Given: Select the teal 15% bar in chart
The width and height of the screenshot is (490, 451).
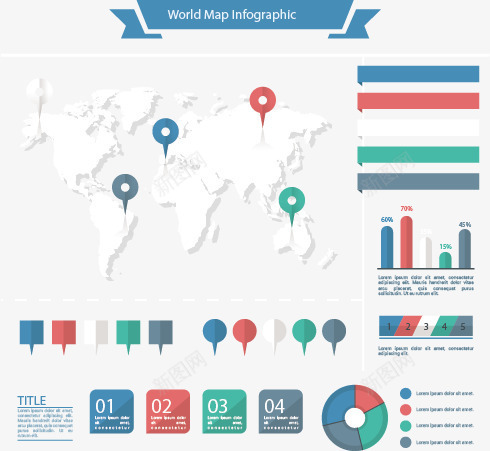Looking at the screenshot, I should pos(445,260).
